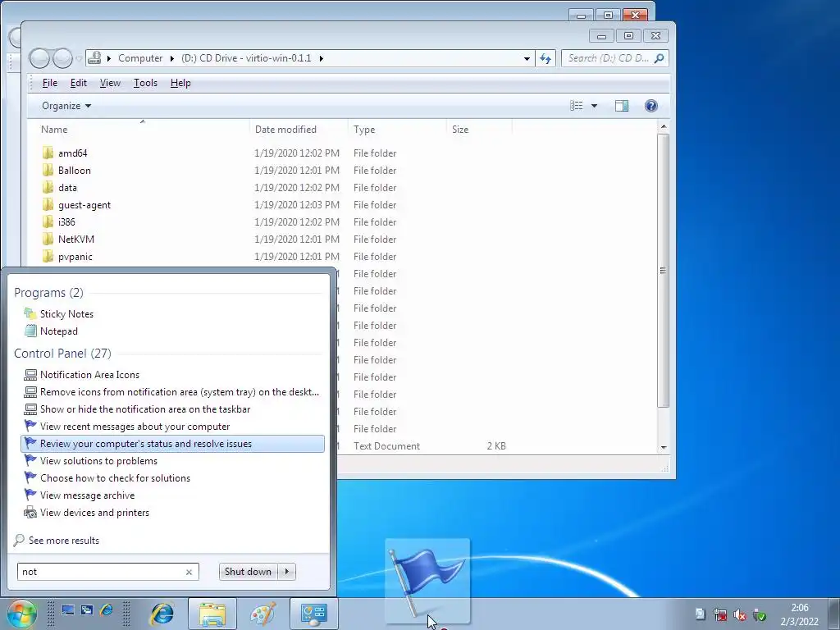Select the guest-agent folder
This screenshot has height=630, width=840.
(x=84, y=204)
